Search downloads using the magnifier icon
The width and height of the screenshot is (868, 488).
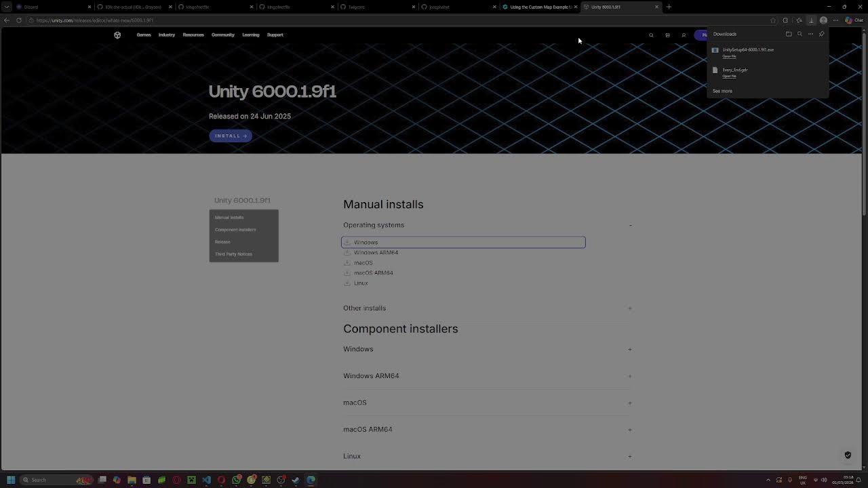(x=800, y=34)
